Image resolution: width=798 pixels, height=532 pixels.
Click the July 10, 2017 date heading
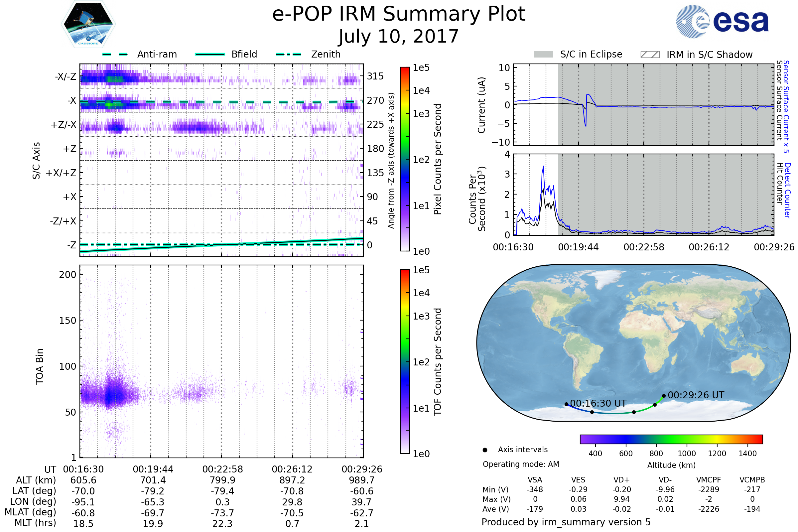(399, 37)
